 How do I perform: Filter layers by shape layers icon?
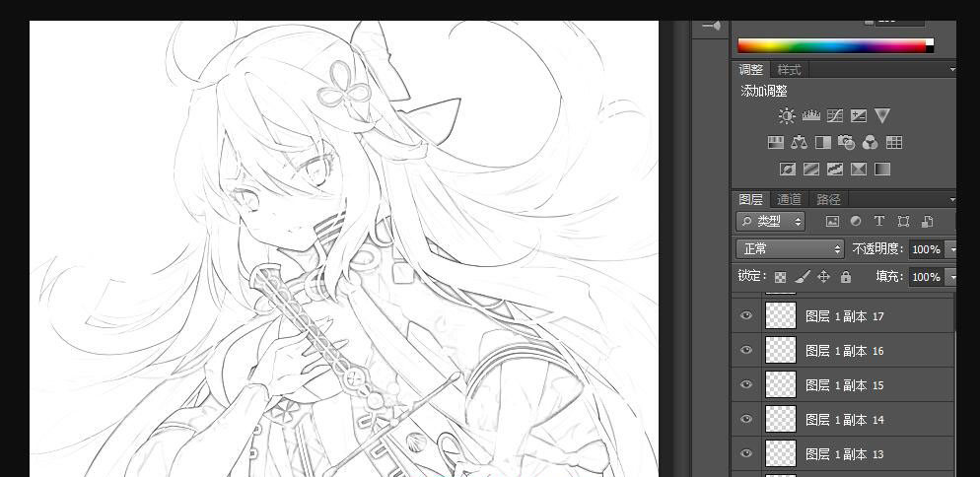[x=903, y=222]
